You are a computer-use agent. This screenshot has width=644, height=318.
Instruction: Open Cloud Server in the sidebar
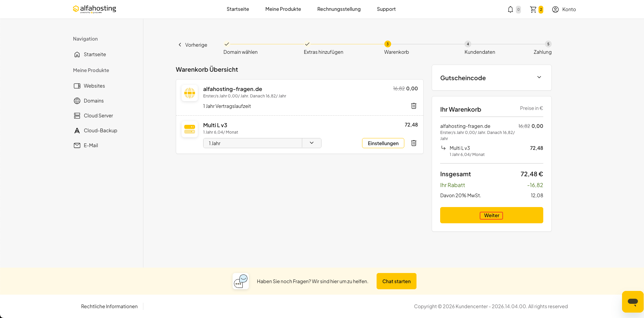point(98,116)
